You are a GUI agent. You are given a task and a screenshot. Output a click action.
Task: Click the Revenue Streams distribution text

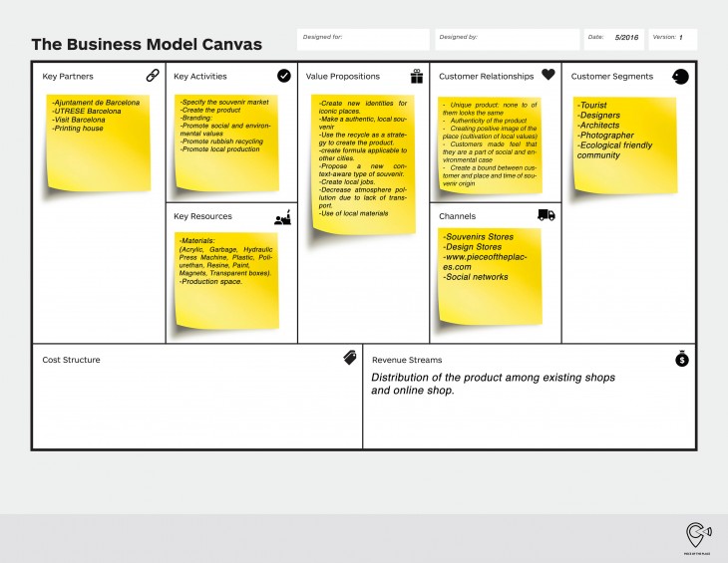click(x=493, y=384)
